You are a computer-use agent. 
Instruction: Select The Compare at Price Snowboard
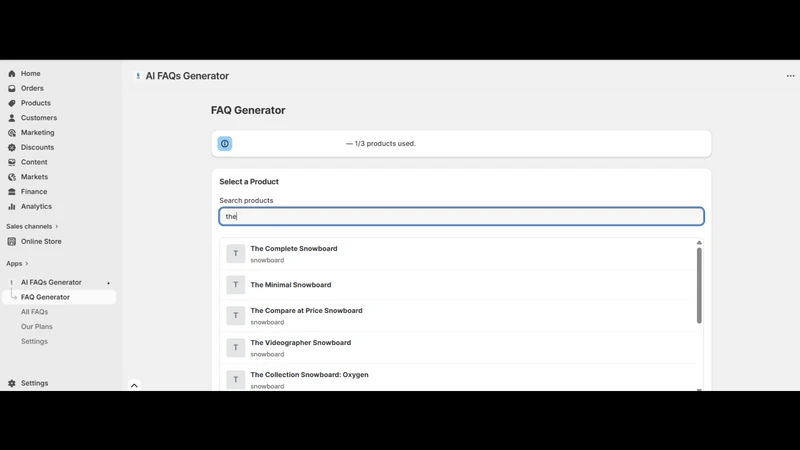coord(458,316)
